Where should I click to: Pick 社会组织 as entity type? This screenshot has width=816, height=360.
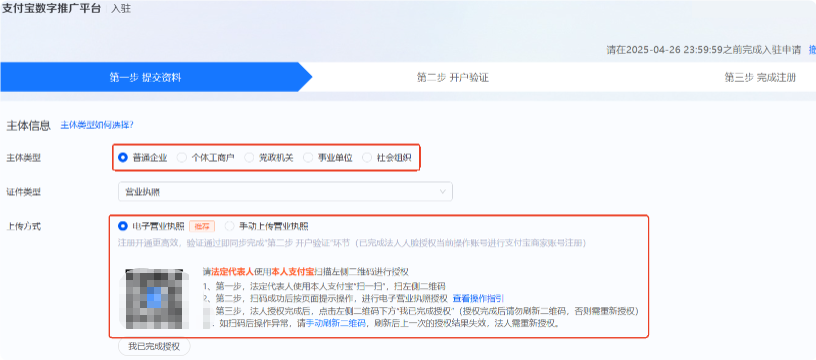[387, 158]
